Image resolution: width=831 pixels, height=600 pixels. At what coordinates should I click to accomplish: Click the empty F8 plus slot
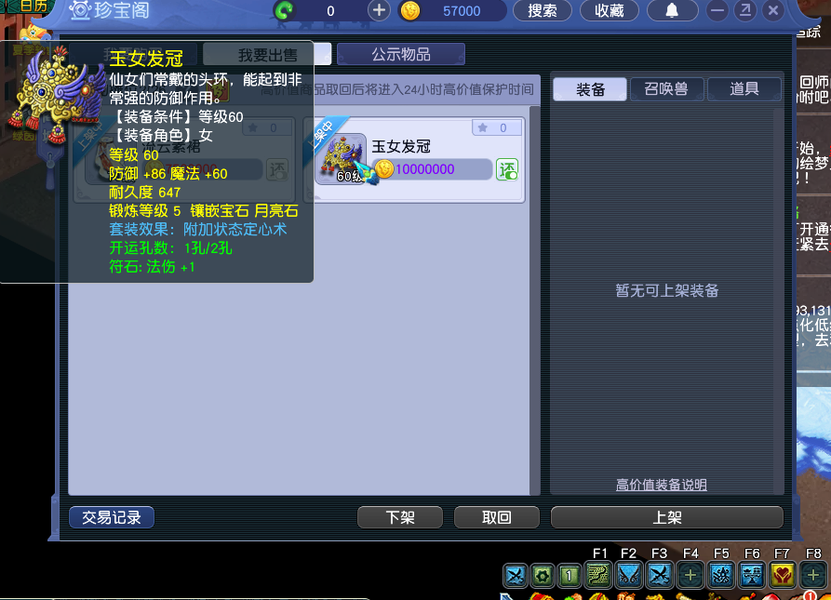[814, 575]
